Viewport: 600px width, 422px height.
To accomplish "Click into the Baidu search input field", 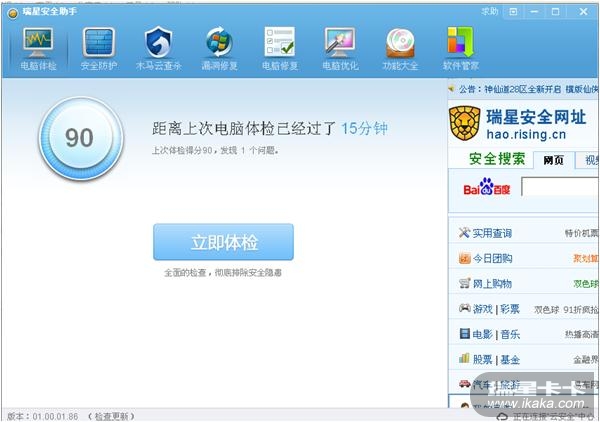I will 559,187.
